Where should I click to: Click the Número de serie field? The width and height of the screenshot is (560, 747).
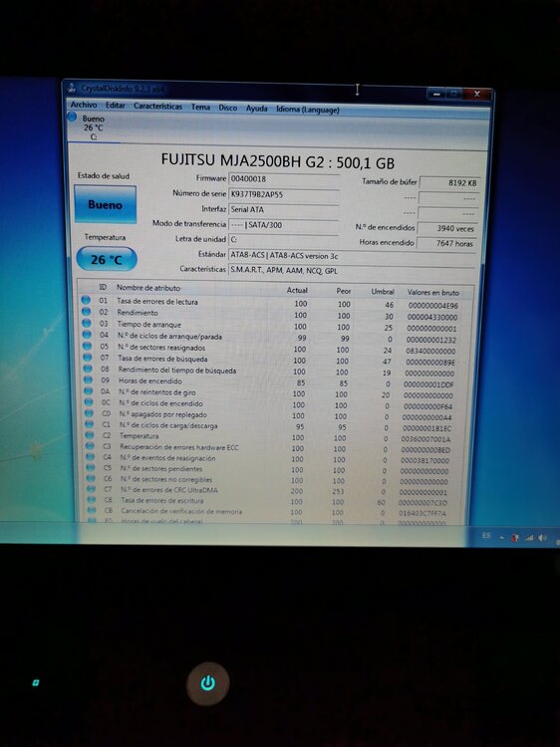click(x=284, y=194)
